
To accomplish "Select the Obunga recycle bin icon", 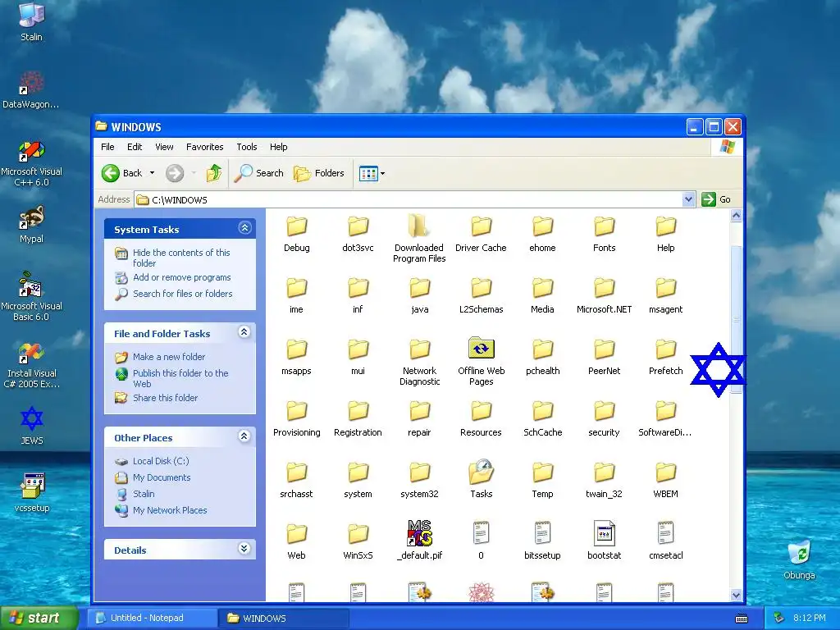I will [x=799, y=559].
